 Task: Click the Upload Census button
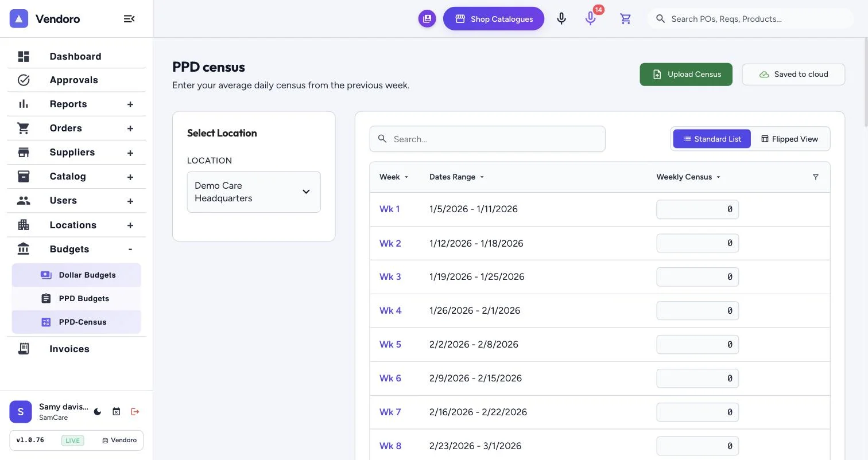pos(686,75)
